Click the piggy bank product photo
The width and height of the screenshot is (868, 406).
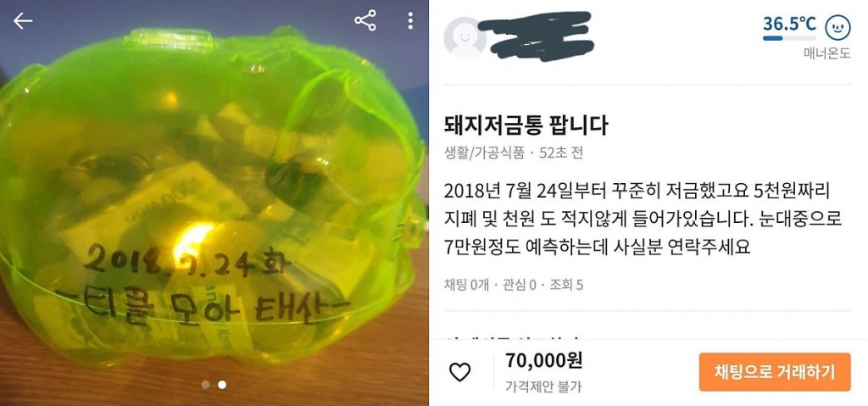point(214,203)
